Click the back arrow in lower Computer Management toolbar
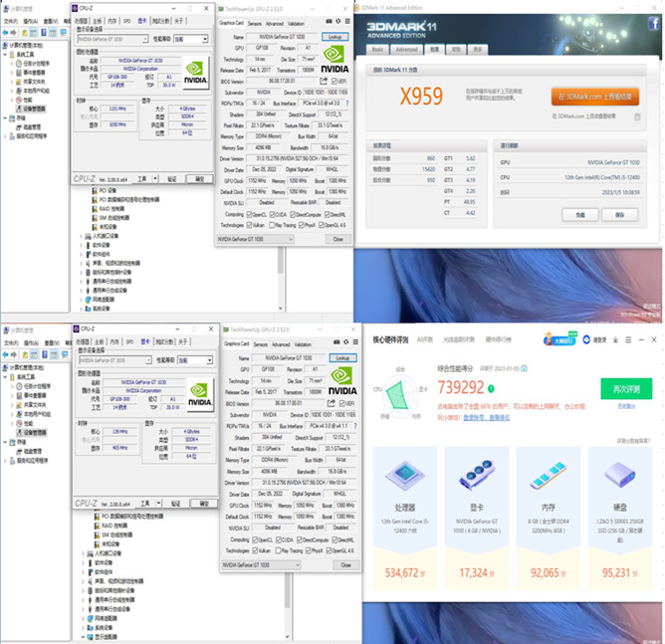This screenshot has height=644, width=665. coord(6,355)
